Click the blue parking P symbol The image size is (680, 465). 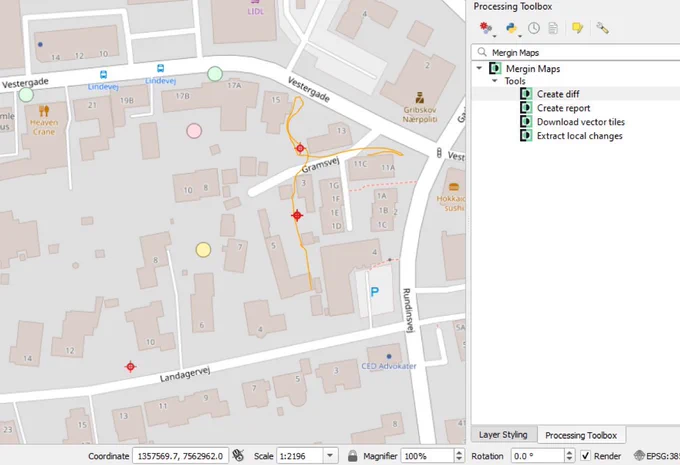click(375, 292)
